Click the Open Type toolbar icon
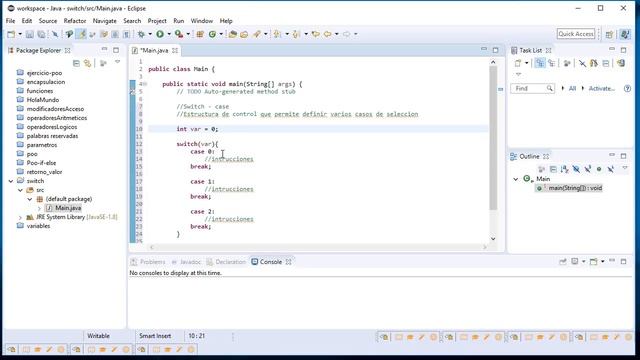This screenshot has height=360, width=640. pyautogui.click(x=233, y=34)
